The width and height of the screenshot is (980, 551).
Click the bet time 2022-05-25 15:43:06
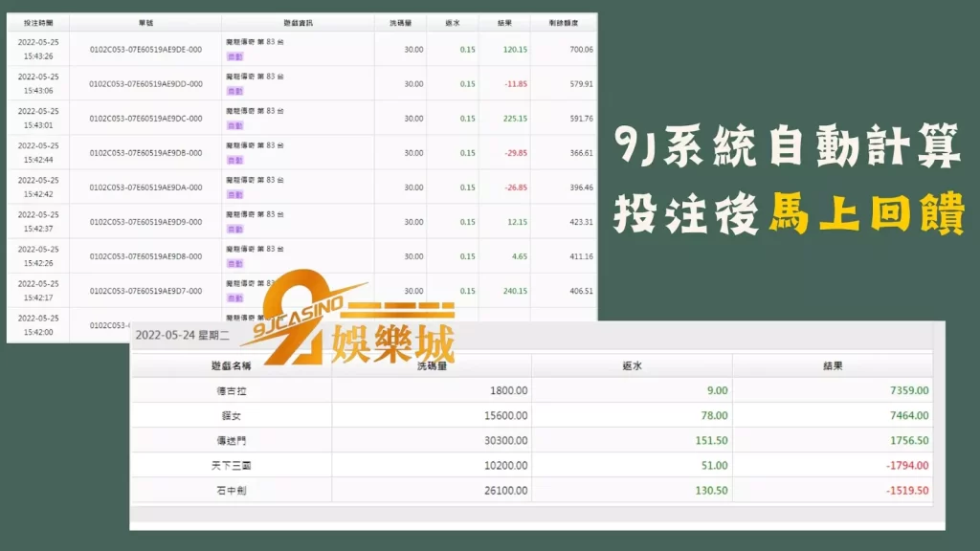tap(38, 84)
